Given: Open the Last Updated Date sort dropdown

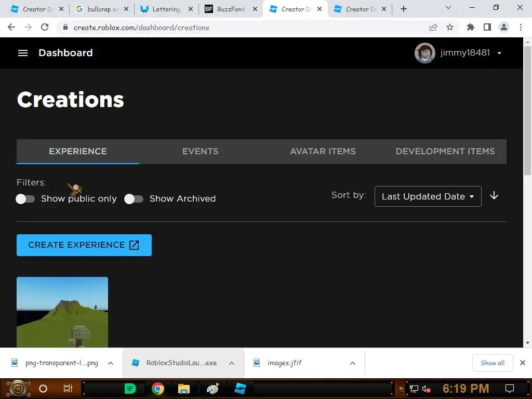Looking at the screenshot, I should click(428, 196).
